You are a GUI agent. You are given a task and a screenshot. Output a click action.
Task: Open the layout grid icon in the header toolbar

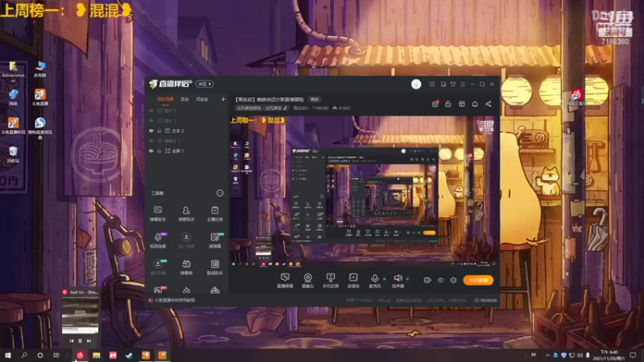(461, 104)
